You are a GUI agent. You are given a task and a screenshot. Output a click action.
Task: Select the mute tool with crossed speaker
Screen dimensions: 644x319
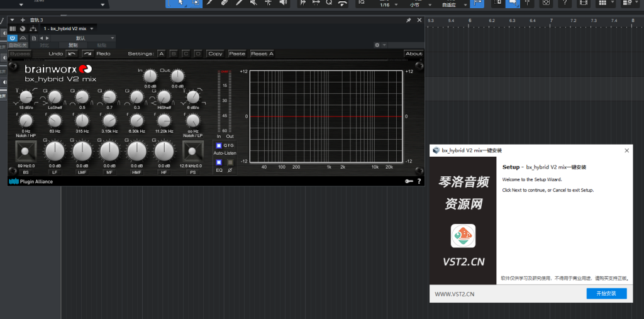[254, 3]
